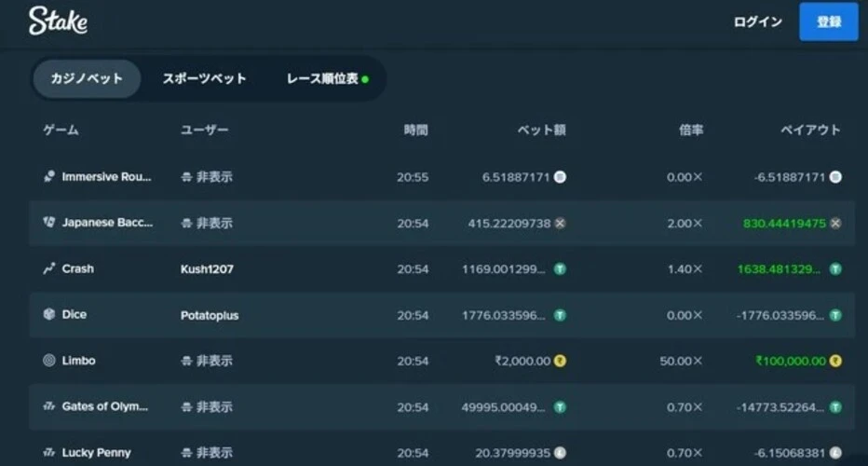This screenshot has height=466, width=868.
Task: Click coin icon beside 830.44419475 payout
Action: pyautogui.click(x=835, y=224)
